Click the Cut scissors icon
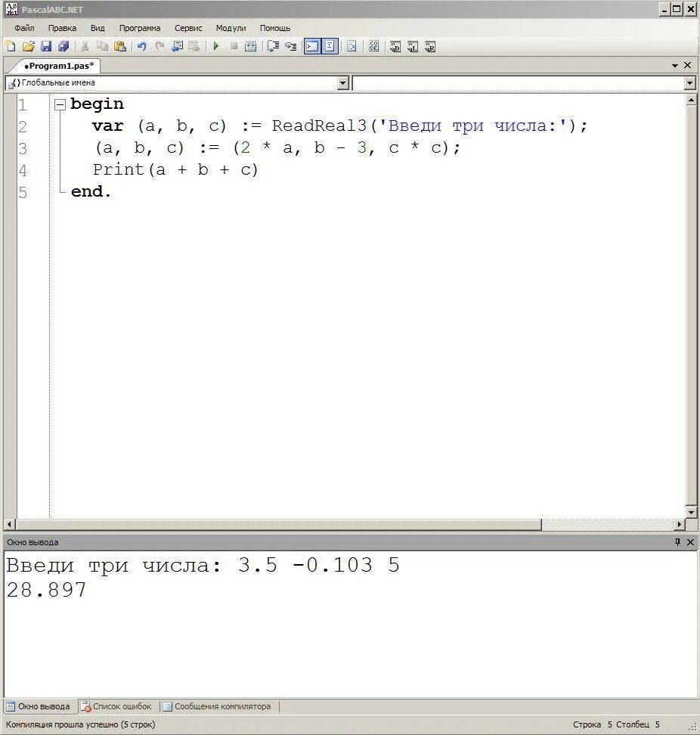The height and width of the screenshot is (735, 700). click(85, 46)
